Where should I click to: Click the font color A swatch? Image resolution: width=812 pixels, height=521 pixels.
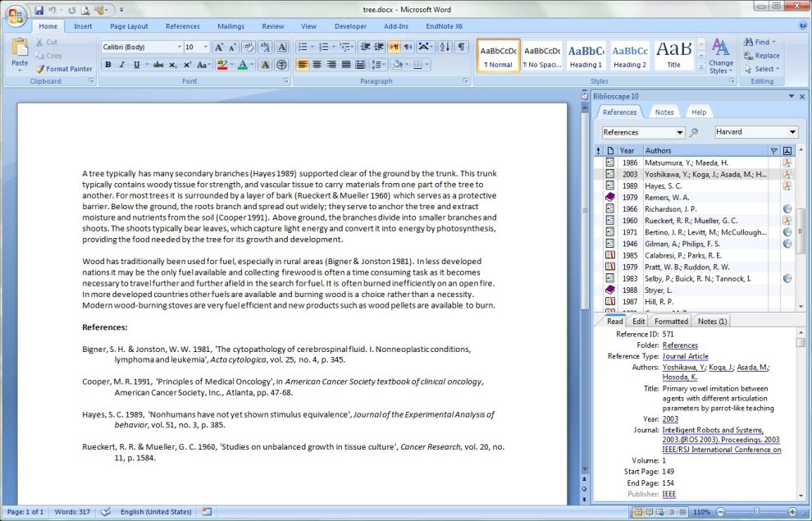point(242,65)
